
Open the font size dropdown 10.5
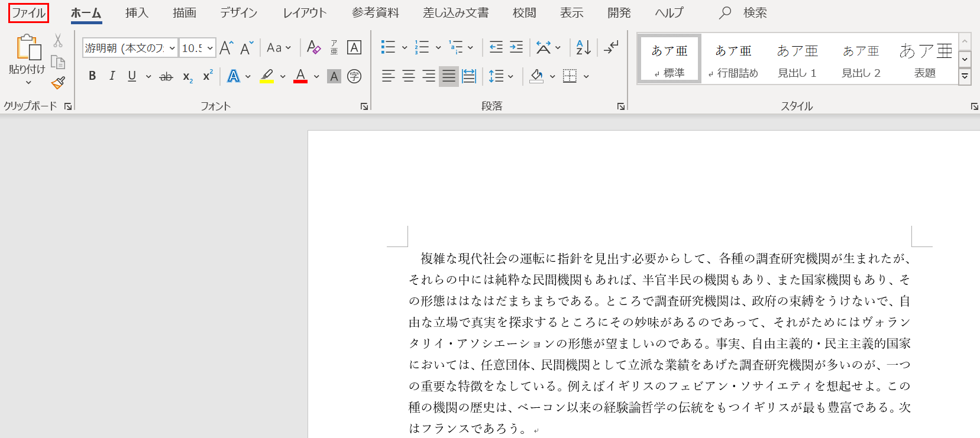210,48
